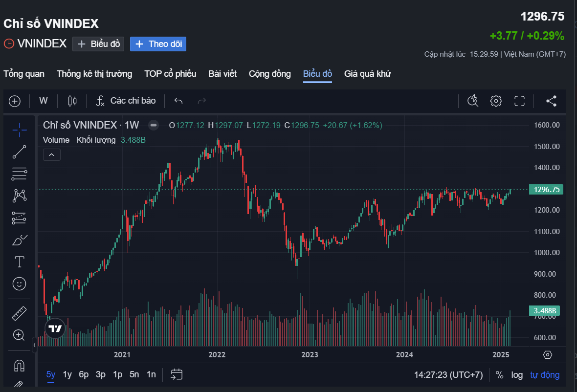Viewport: 577px width, 392px height.
Task: Open chart settings gear
Action: pyautogui.click(x=496, y=101)
